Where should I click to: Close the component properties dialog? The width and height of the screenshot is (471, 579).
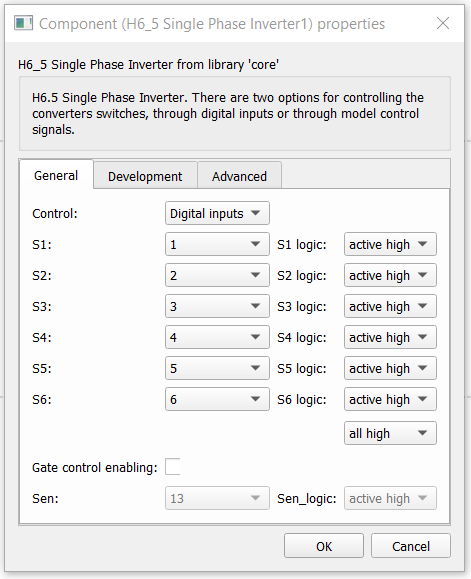tap(443, 23)
